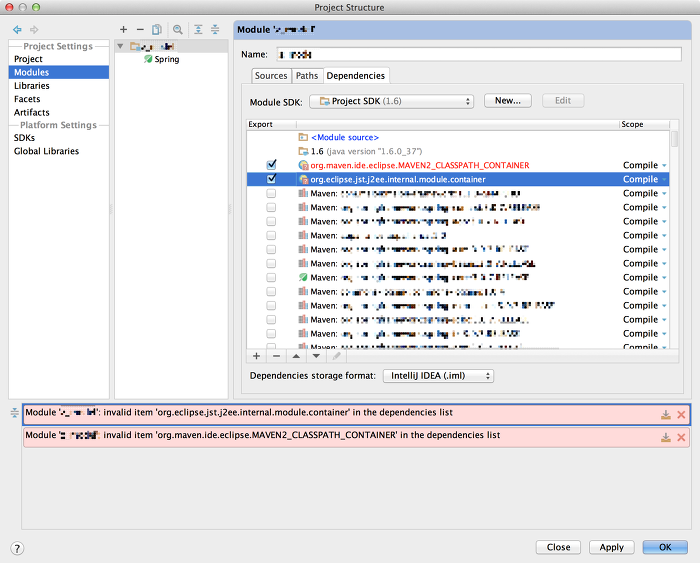
Task: Open Global Libraries under Platform Settings
Action: pos(58,151)
